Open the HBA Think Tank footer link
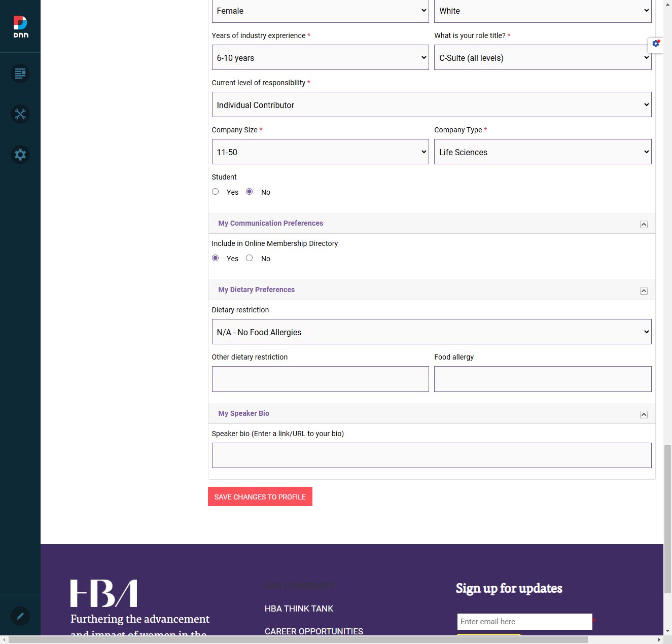This screenshot has height=644, width=672. (299, 609)
